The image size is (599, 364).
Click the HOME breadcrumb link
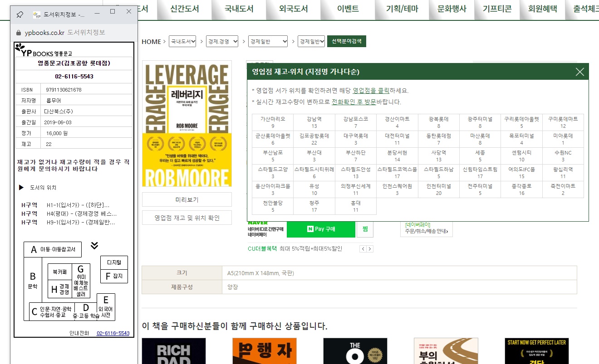coord(151,42)
